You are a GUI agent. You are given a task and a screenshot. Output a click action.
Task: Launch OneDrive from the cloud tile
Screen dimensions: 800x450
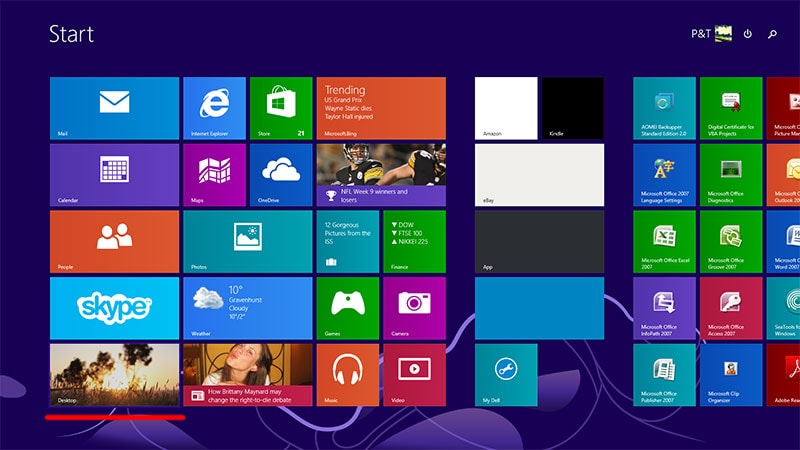pos(281,174)
